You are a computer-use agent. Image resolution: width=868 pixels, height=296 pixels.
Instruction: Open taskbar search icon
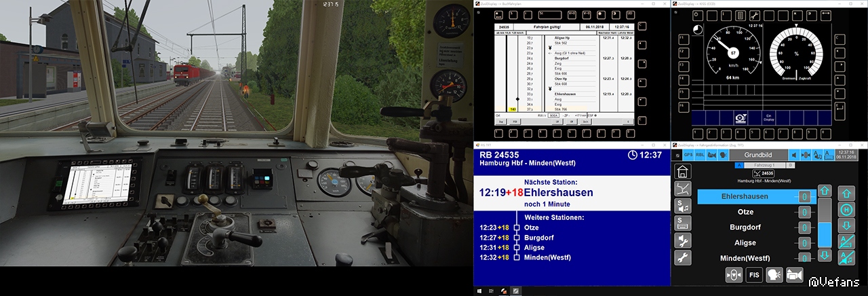coord(492,291)
